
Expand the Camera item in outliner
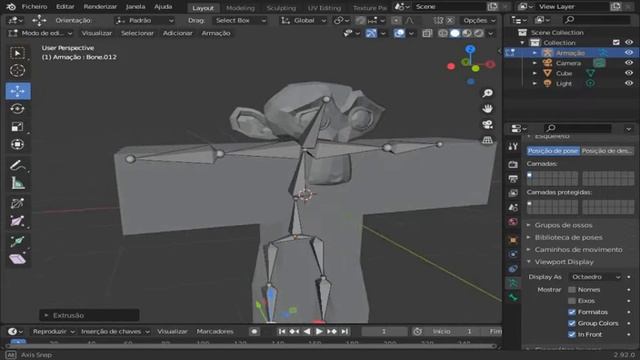[535, 63]
